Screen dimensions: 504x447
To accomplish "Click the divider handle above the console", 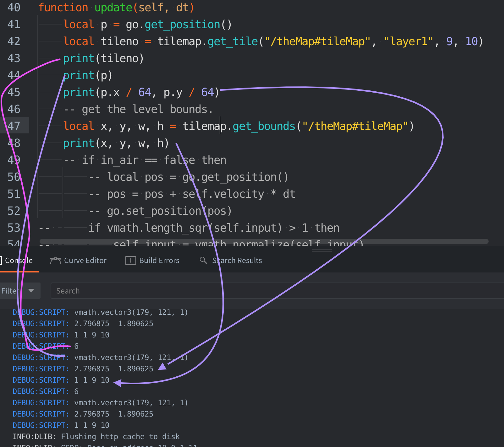I will (x=321, y=250).
